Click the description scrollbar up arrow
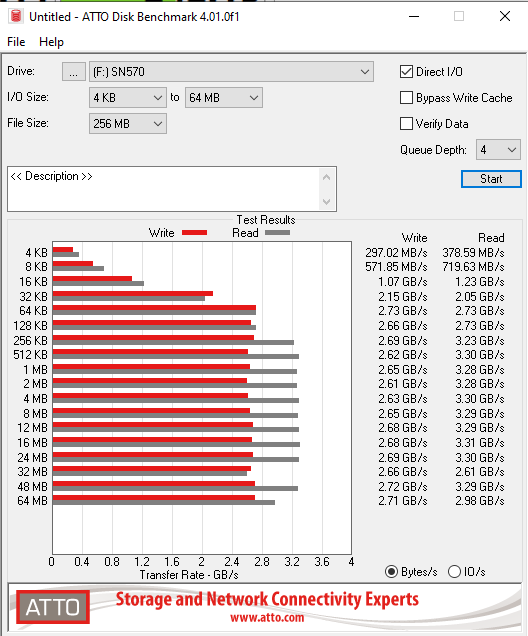 click(x=326, y=177)
